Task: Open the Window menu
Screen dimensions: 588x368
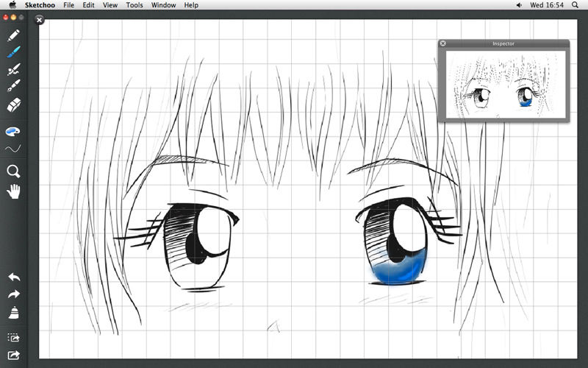Action: [x=163, y=5]
